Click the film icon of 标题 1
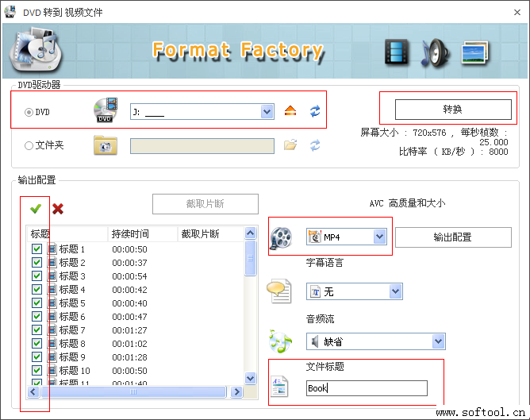This screenshot has width=530, height=420. [52, 249]
